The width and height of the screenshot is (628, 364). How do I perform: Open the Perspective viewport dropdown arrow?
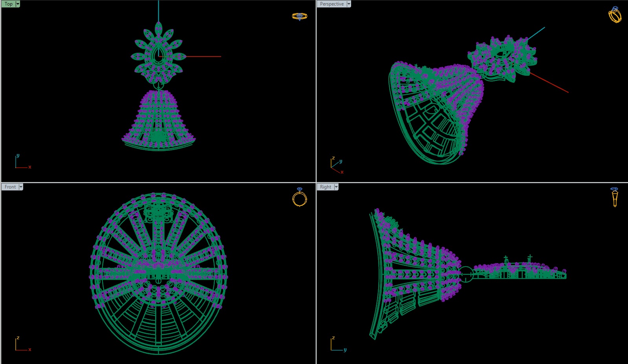pyautogui.click(x=349, y=4)
